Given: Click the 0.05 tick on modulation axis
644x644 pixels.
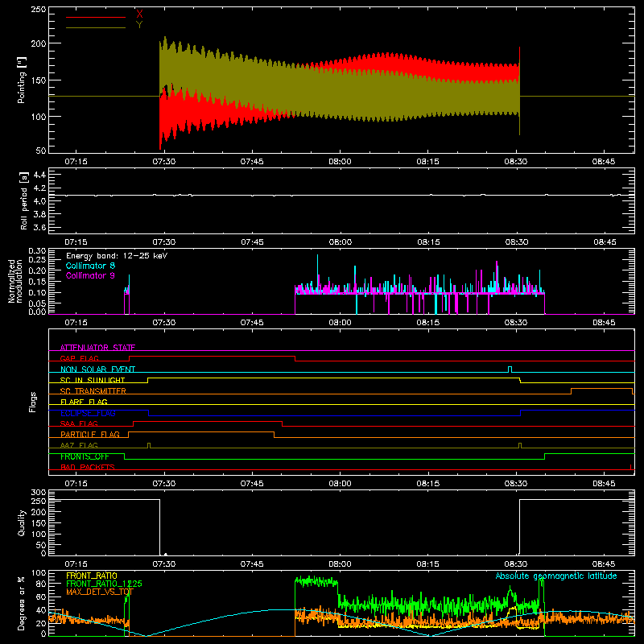Looking at the screenshot, I should click(37, 303).
